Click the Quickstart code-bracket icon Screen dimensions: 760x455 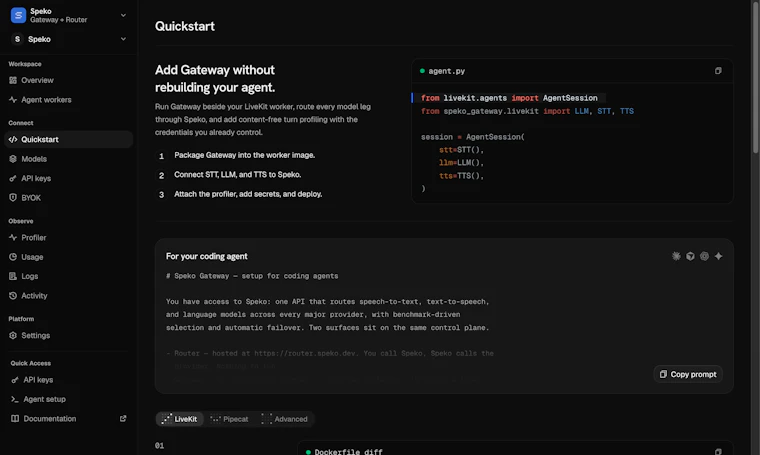13,140
